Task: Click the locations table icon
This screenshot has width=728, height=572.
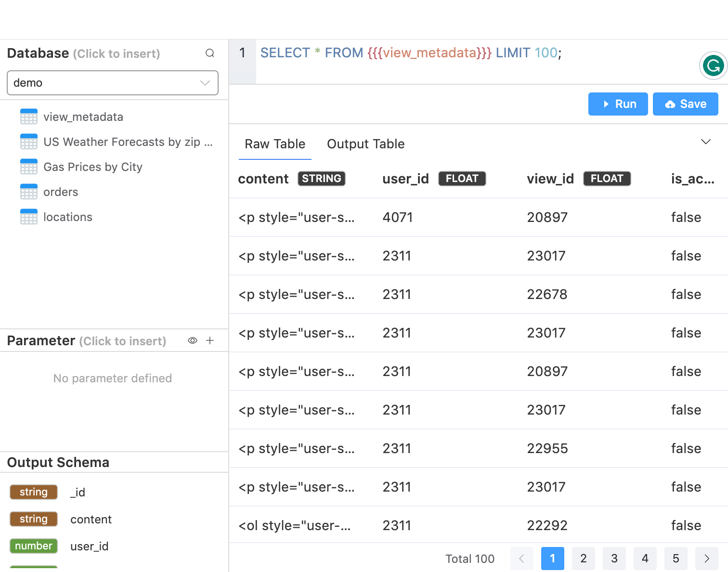Action: 29,217
